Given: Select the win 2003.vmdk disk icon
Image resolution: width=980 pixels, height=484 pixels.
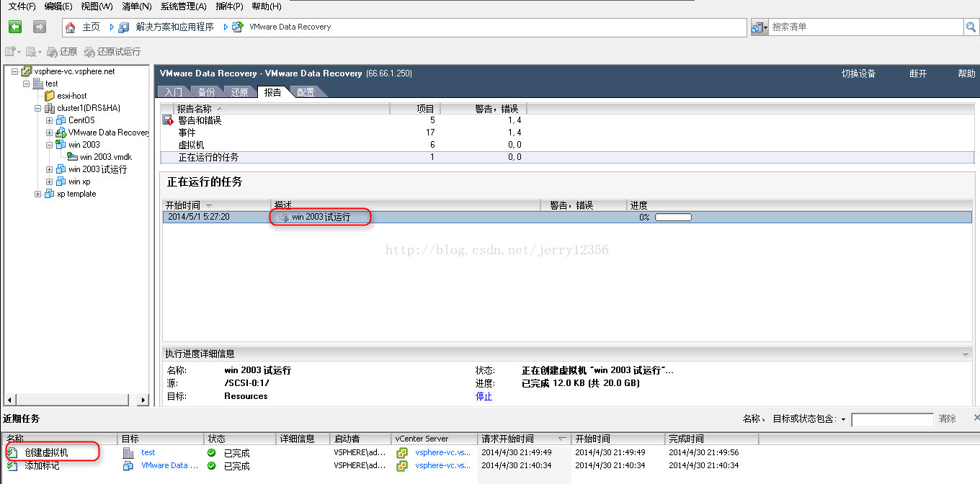Looking at the screenshot, I should 73,157.
